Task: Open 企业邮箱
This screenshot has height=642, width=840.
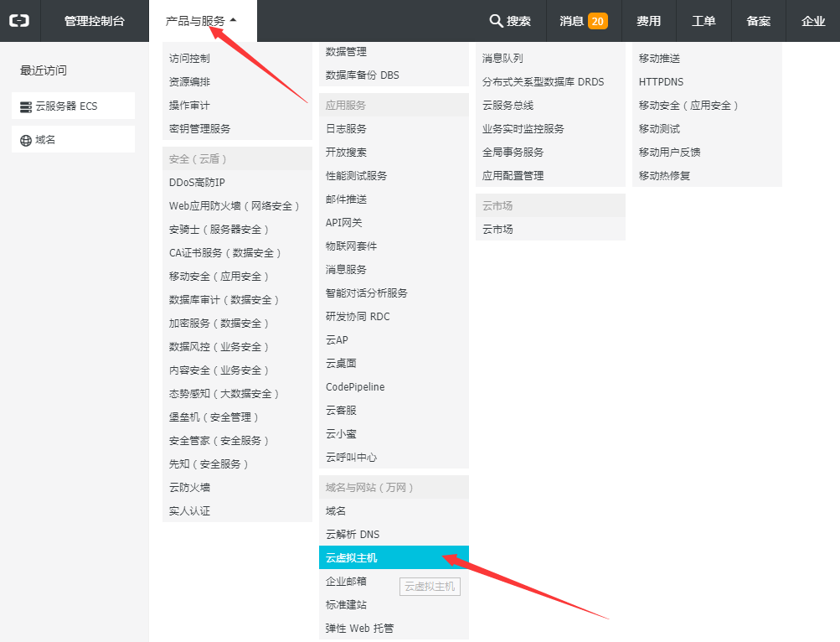Action: 346,582
